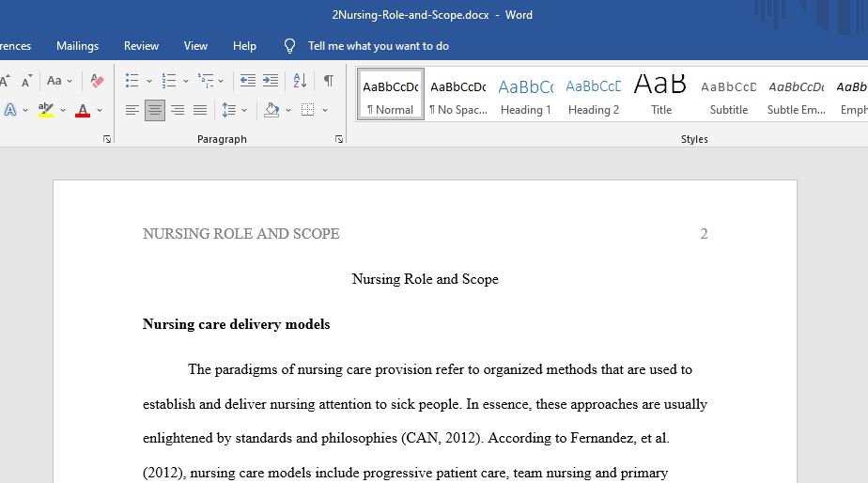Apply the Subtle Emphasis style

(796, 94)
